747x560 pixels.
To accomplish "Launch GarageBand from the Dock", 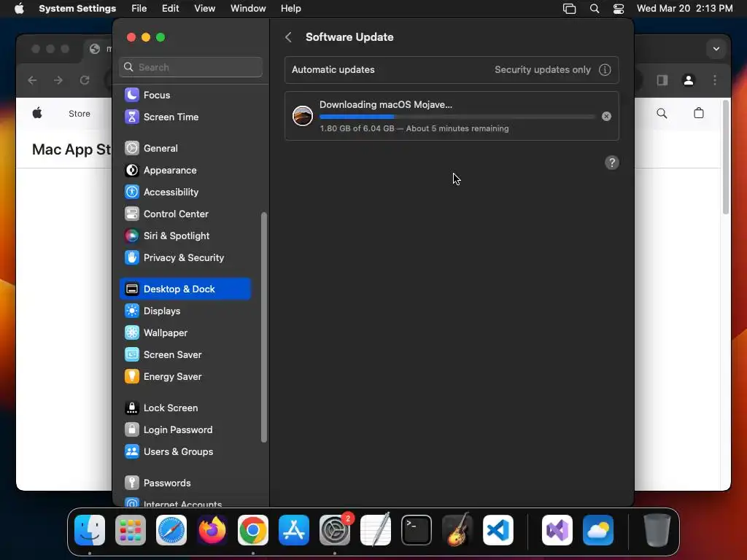I will click(457, 530).
